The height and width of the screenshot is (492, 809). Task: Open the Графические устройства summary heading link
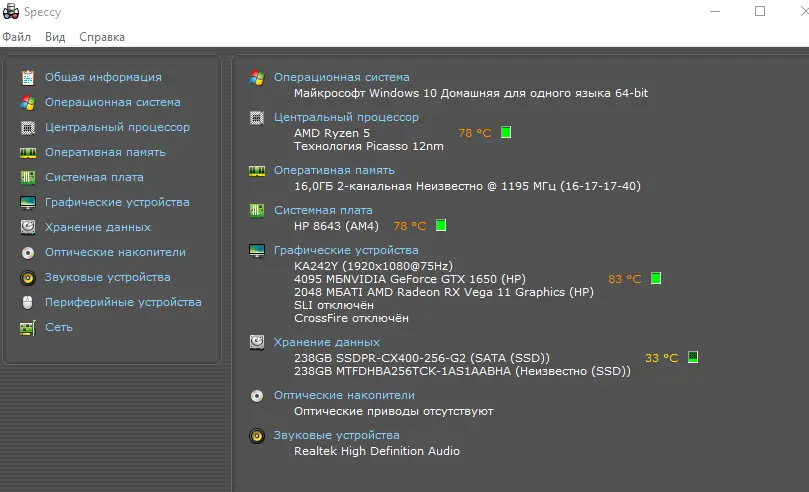coord(346,250)
